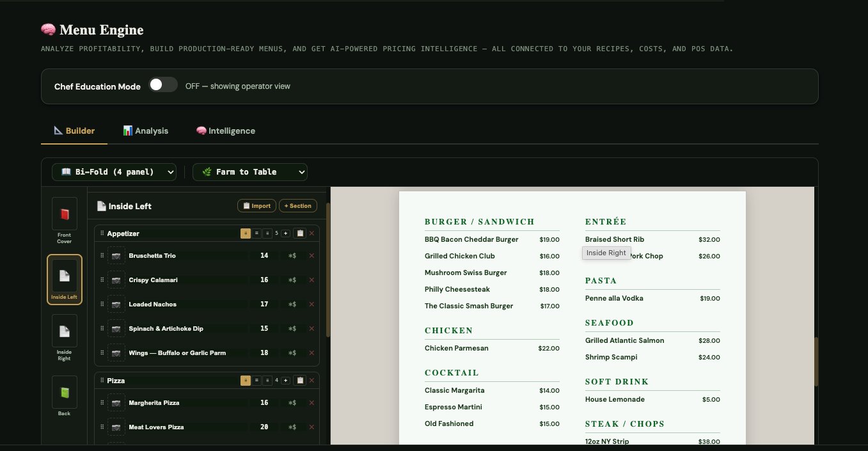Click the *$ marker on Loaded Nachos
Screen dimensions: 868x451
pos(292,305)
